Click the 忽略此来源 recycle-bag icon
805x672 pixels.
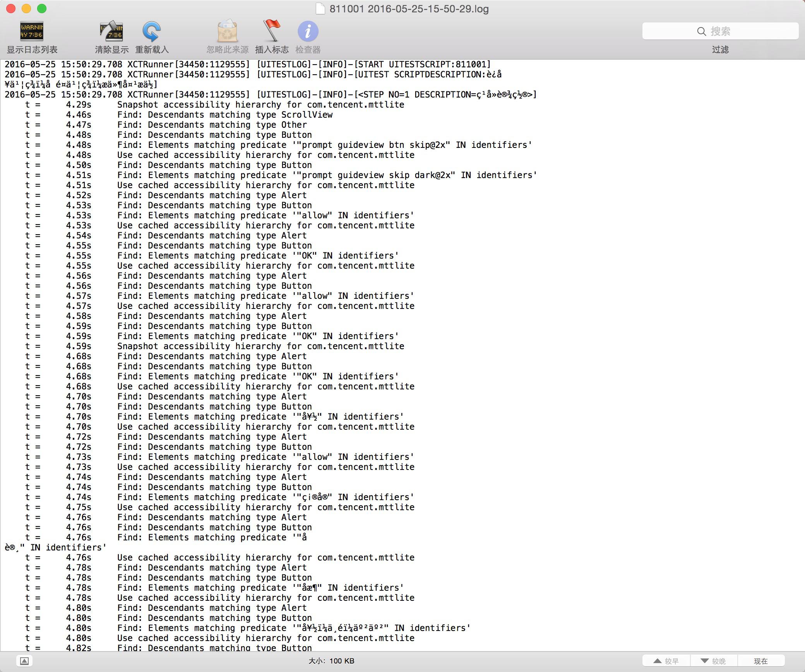pyautogui.click(x=227, y=31)
